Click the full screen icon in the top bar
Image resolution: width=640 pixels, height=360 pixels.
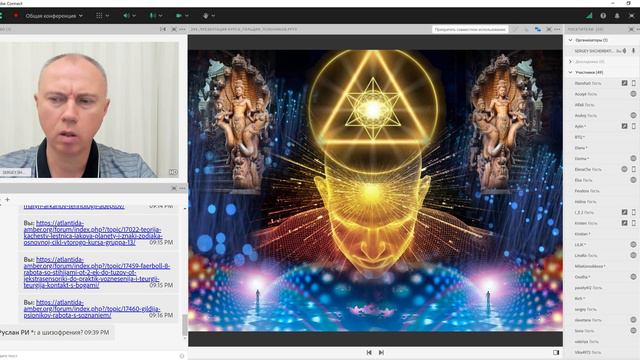[632, 16]
